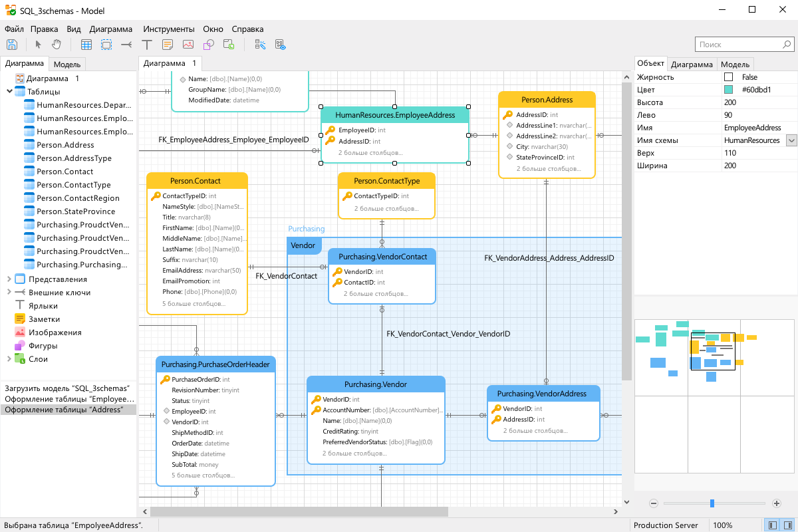798x532 pixels.
Task: Click the diagram overview minimap
Action: click(716, 396)
